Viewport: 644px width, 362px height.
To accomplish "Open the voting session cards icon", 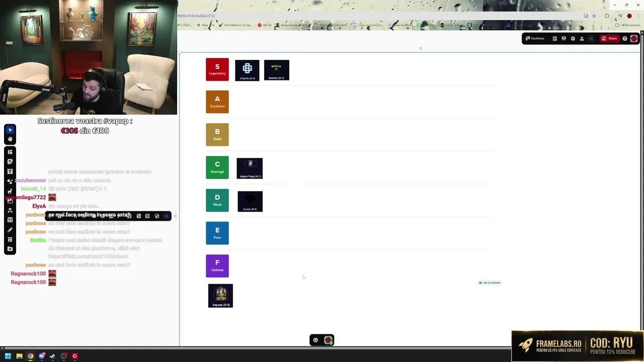I will [554, 39].
